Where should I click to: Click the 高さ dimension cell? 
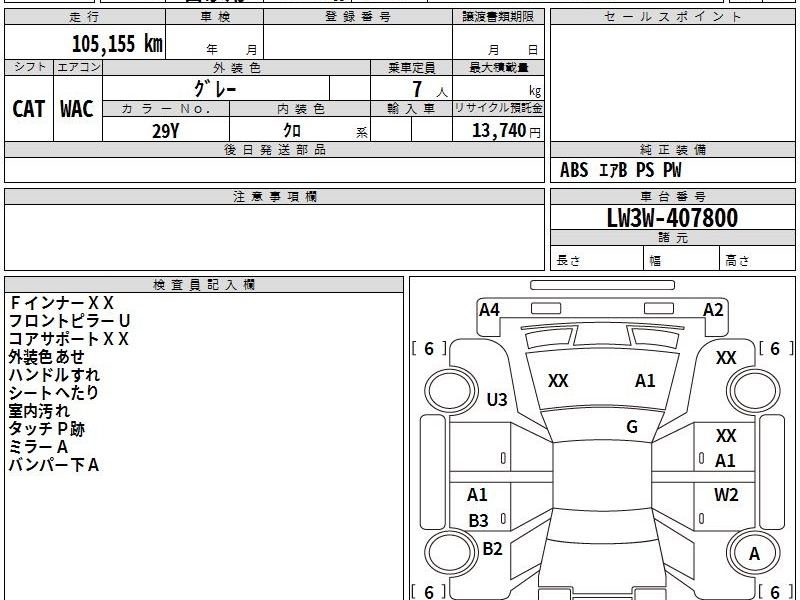tap(757, 258)
